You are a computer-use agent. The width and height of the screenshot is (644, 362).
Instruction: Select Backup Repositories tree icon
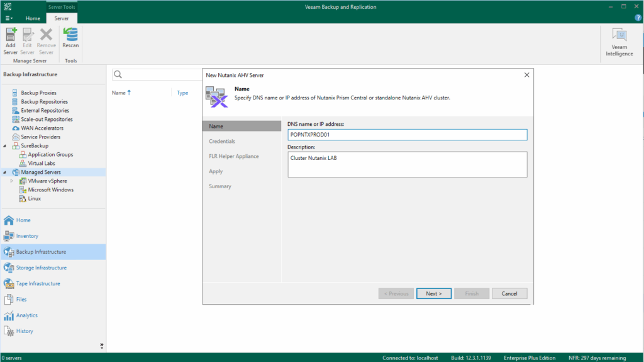15,101
